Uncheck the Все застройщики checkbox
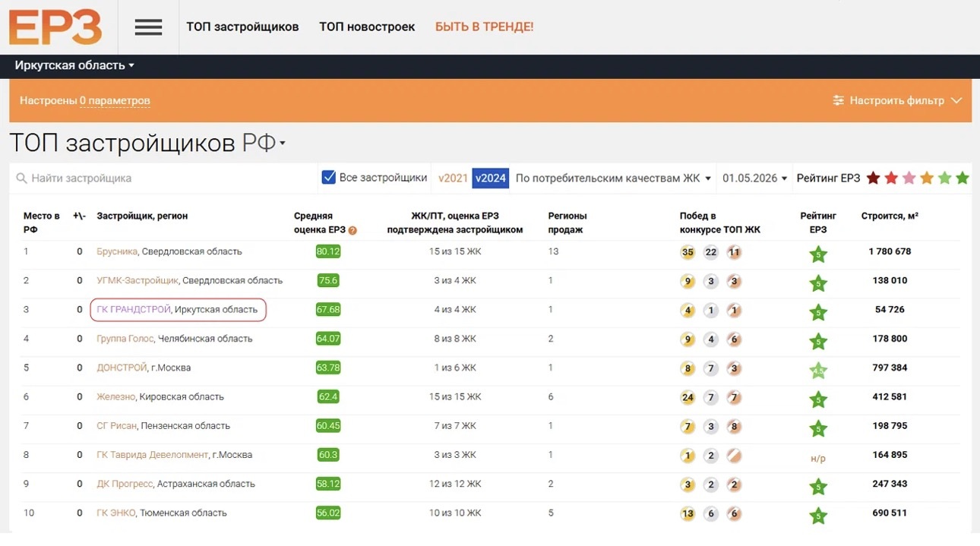This screenshot has height=546, width=980. pos(329,178)
